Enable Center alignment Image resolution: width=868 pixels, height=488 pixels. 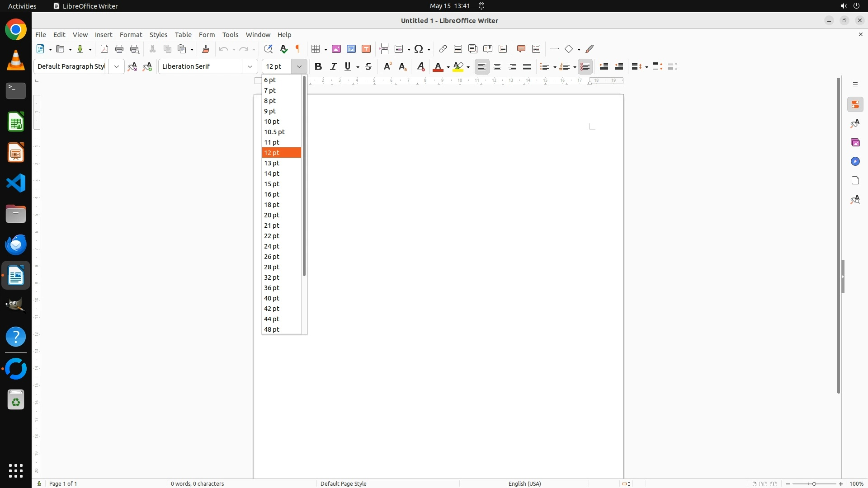click(497, 66)
